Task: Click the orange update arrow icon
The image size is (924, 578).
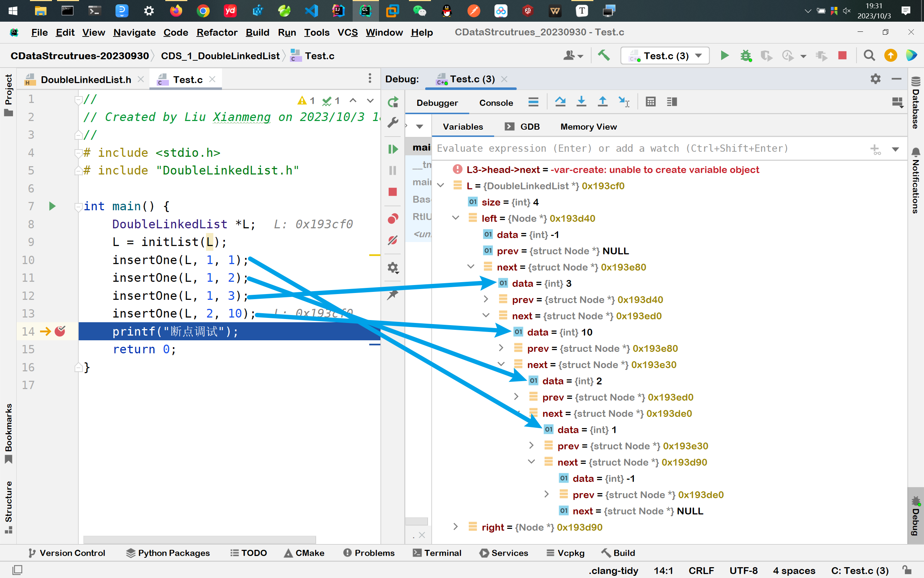Action: pyautogui.click(x=890, y=56)
